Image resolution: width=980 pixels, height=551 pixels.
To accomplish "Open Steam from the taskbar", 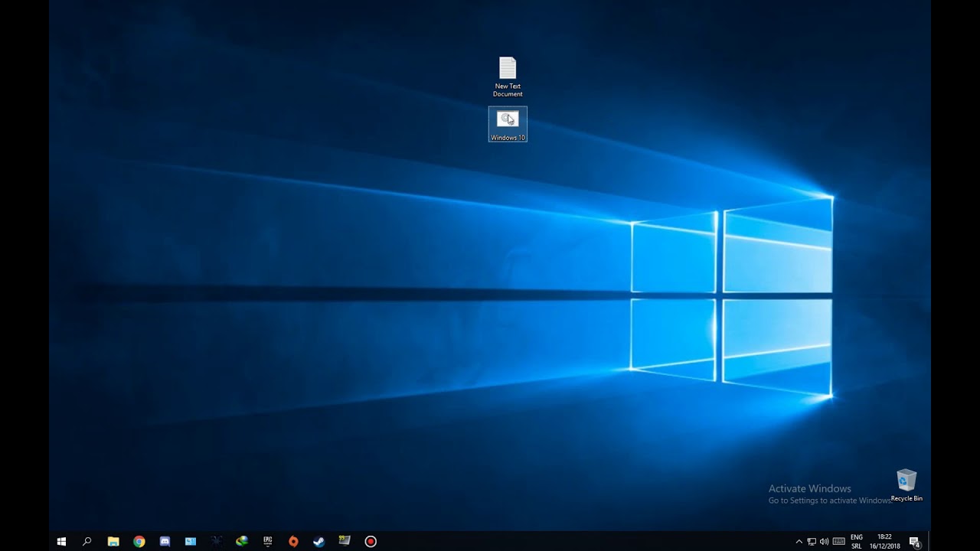I will (x=318, y=541).
